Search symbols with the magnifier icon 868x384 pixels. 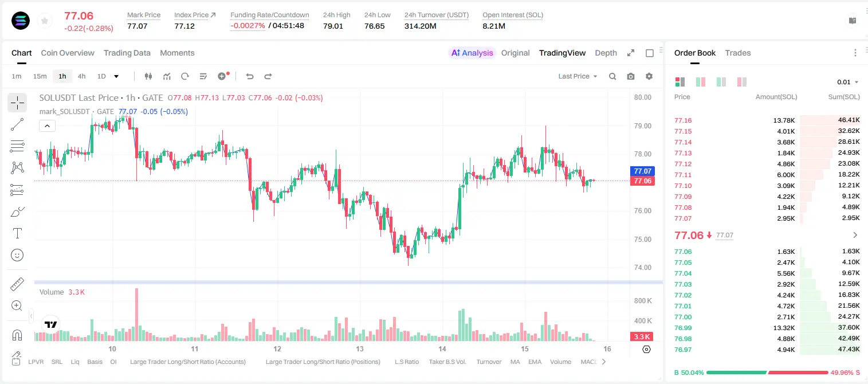coord(612,76)
